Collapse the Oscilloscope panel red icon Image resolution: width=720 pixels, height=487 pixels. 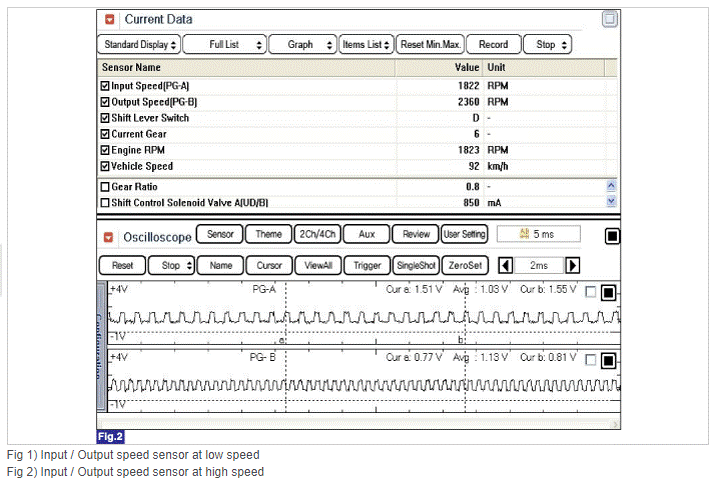point(110,237)
